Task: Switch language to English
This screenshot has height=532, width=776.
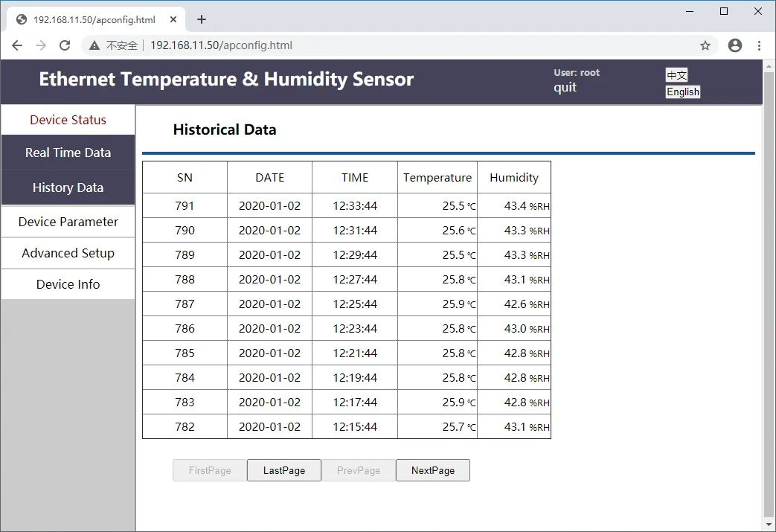Action: coord(683,92)
